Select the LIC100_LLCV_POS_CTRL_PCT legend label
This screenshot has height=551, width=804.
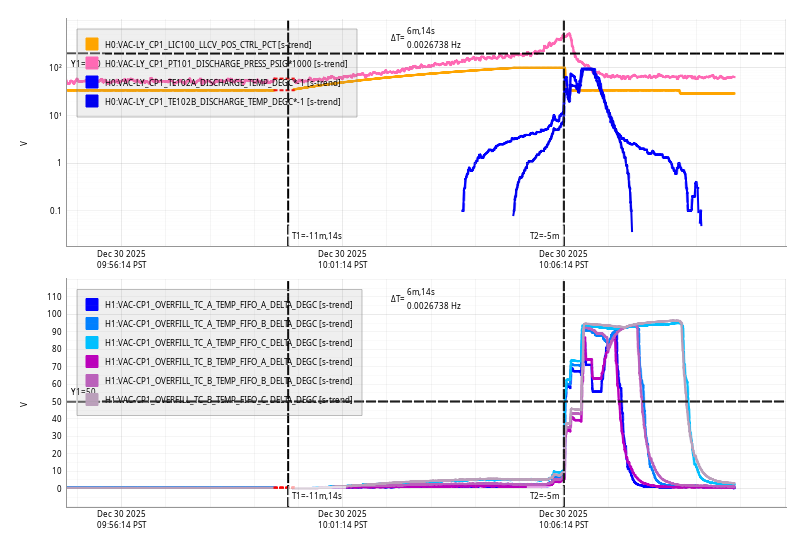coord(207,45)
